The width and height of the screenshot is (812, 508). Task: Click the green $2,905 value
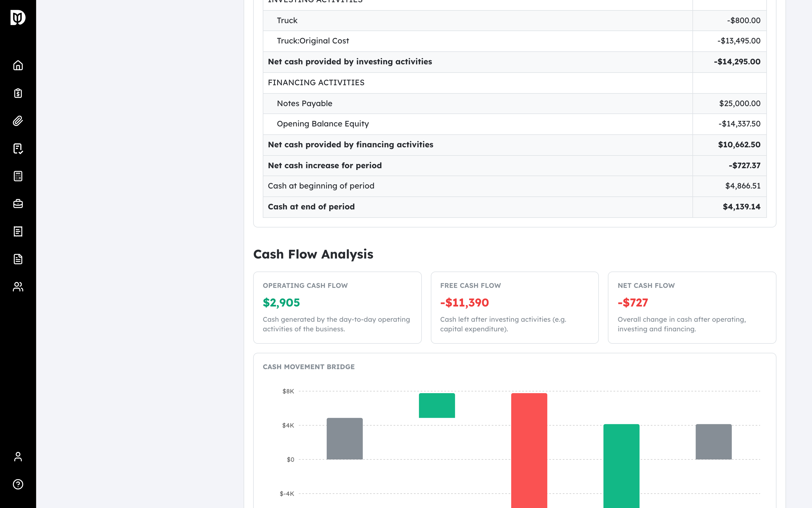click(x=281, y=303)
